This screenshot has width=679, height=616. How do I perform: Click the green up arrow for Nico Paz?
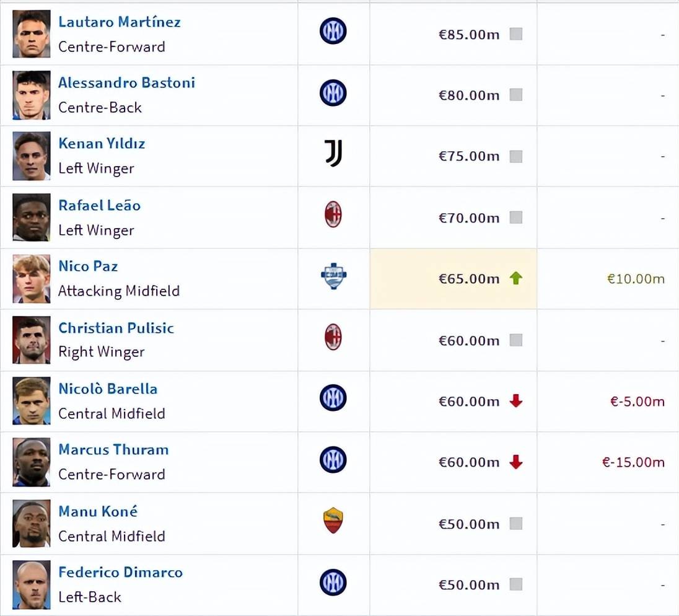[x=515, y=278]
